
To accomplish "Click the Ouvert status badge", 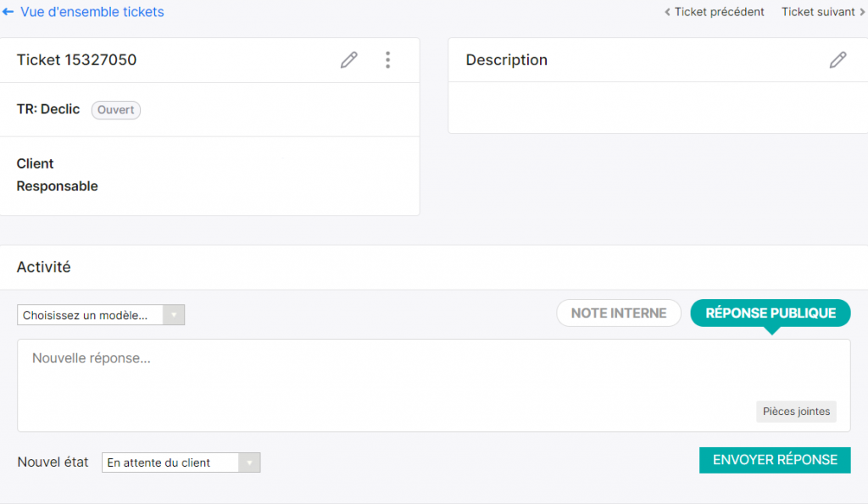I will (116, 110).
